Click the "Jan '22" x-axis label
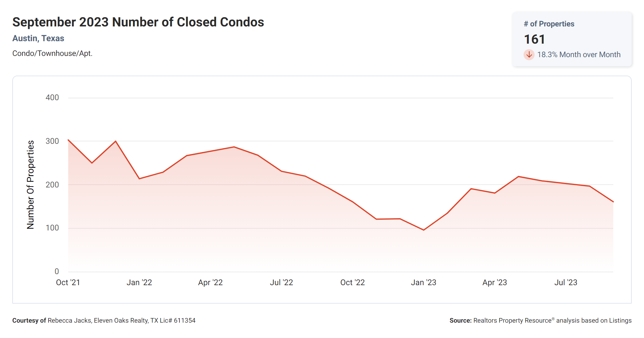 coord(139,282)
